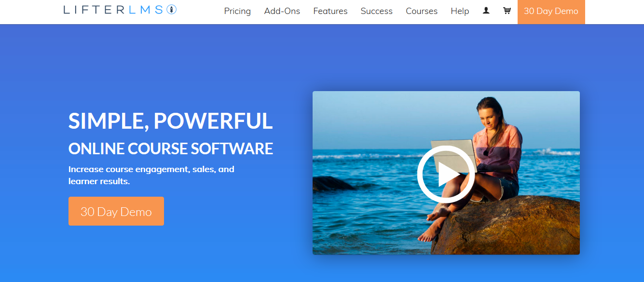This screenshot has width=644, height=282.
Task: Click the SIMPLE, POWERFUL headline
Action: coord(171,121)
